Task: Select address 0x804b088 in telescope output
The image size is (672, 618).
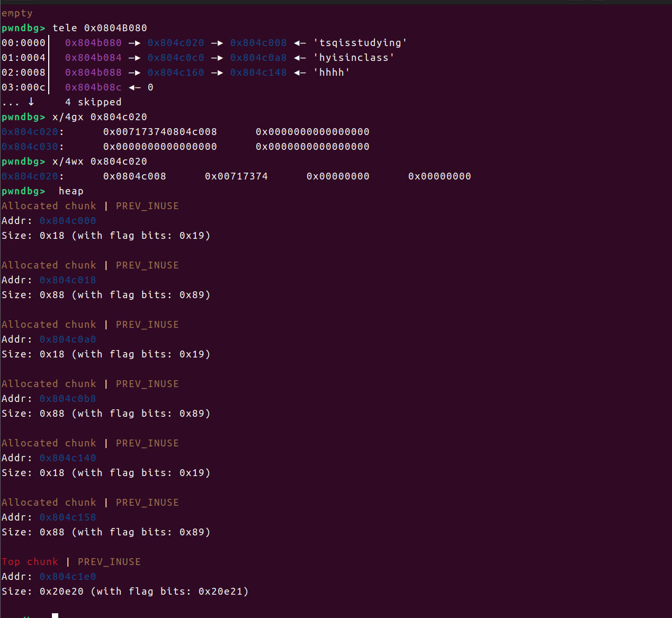Action: [93, 73]
